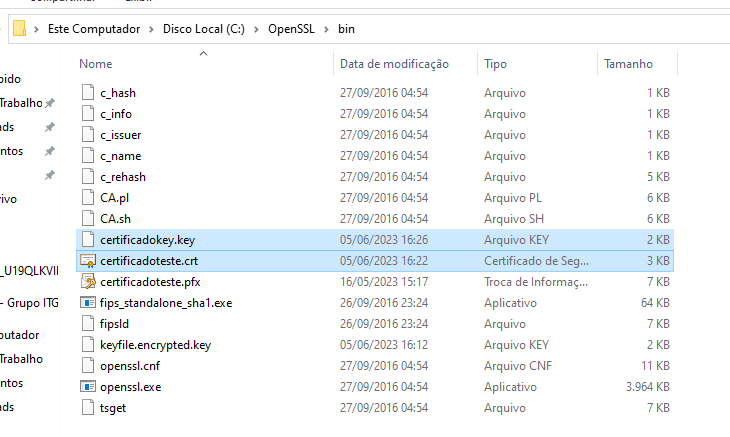Click the fips_standalone_sha1.exe application icon
Image resolution: width=730 pixels, height=437 pixels.
coord(88,303)
